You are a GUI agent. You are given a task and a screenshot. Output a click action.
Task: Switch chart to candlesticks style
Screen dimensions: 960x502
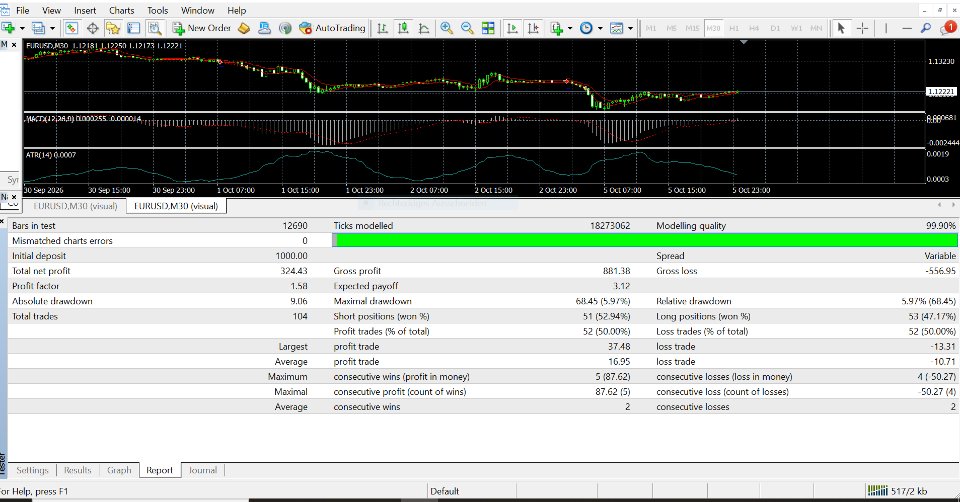tap(403, 28)
